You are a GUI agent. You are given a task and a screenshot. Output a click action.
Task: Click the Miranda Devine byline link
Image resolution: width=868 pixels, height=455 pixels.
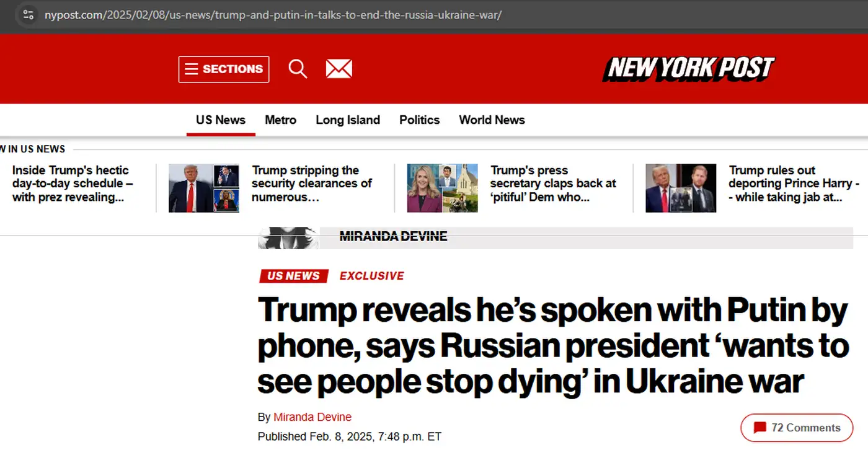pyautogui.click(x=312, y=417)
